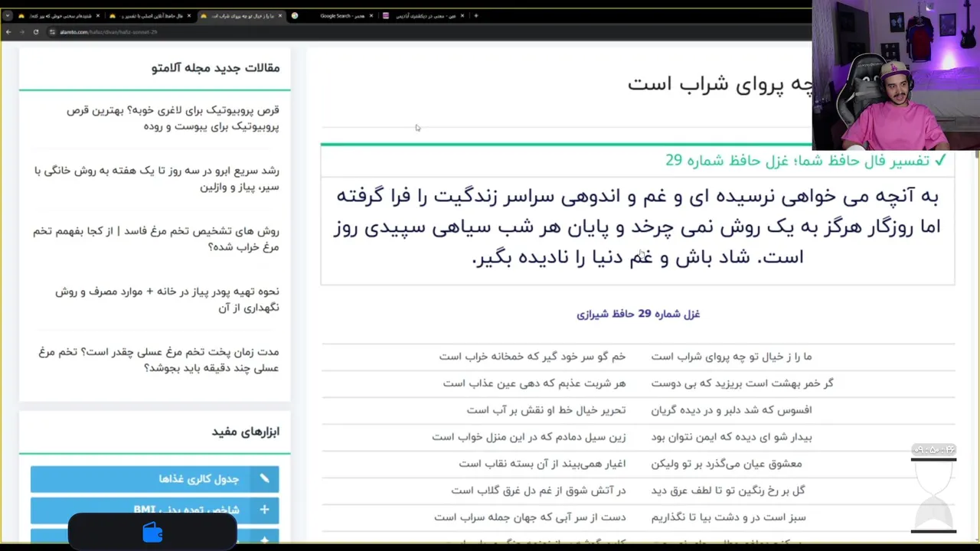This screenshot has height=551, width=980.
Task: Click the verse خم گو سر خود گیر
Action: [x=532, y=357]
